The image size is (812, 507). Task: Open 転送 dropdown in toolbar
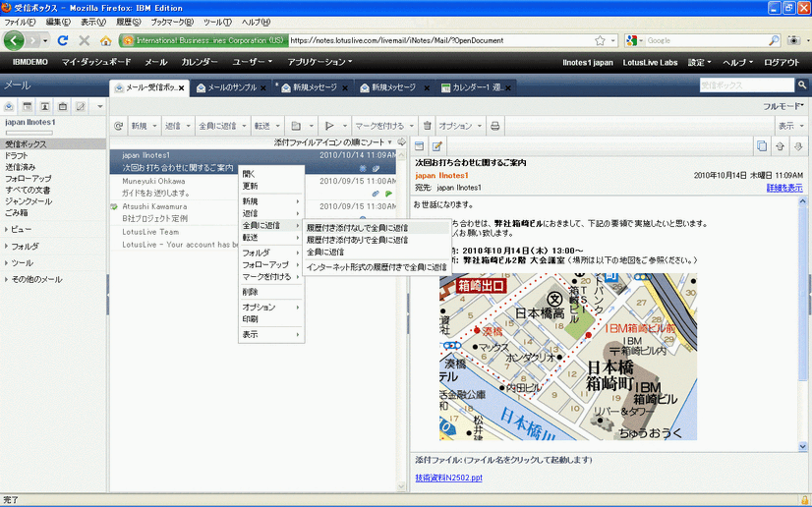277,126
